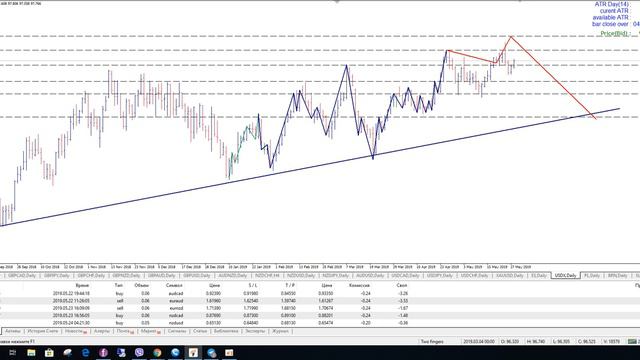Screen dimensions: 640x360
Task: Sort orders by the Своп column header
Action: (x=402, y=285)
